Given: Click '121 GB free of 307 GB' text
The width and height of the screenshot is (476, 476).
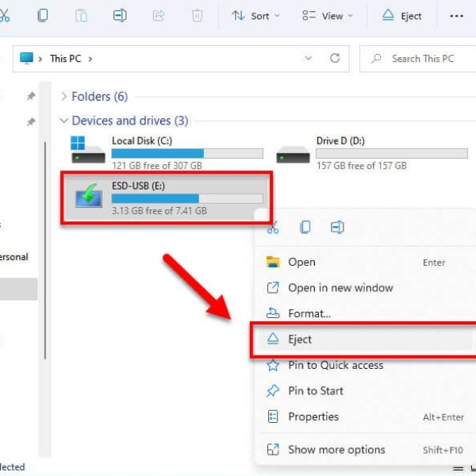Looking at the screenshot, I should 157,166.
